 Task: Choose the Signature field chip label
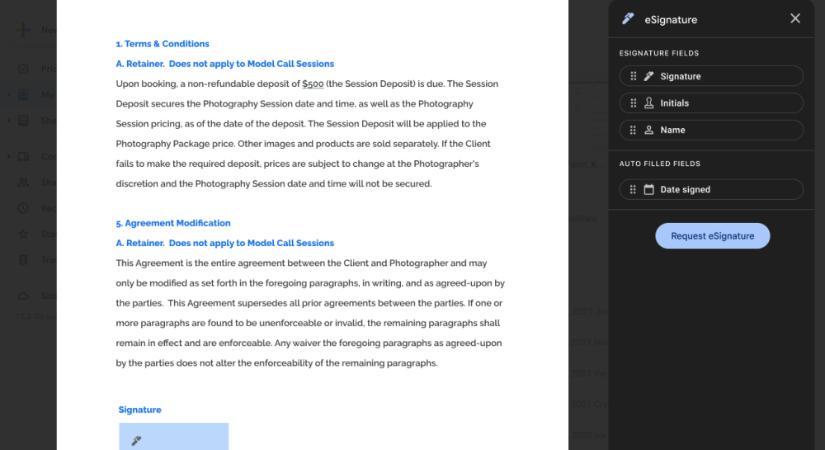[x=680, y=76]
